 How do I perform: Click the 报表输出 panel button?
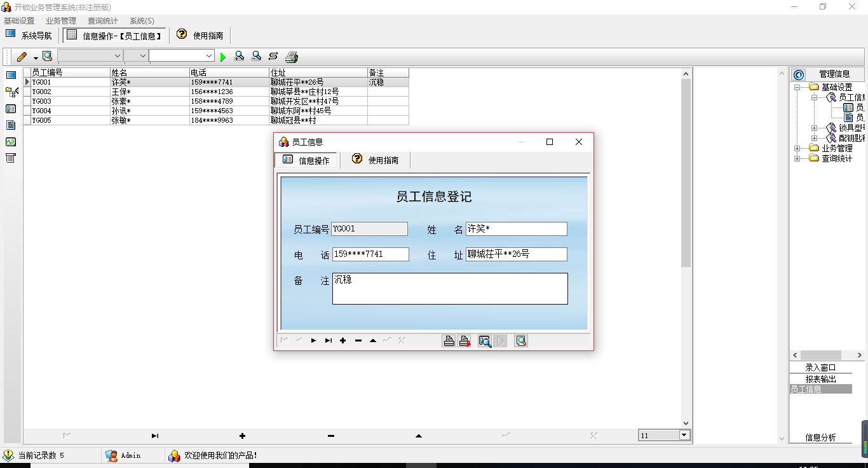tap(820, 378)
